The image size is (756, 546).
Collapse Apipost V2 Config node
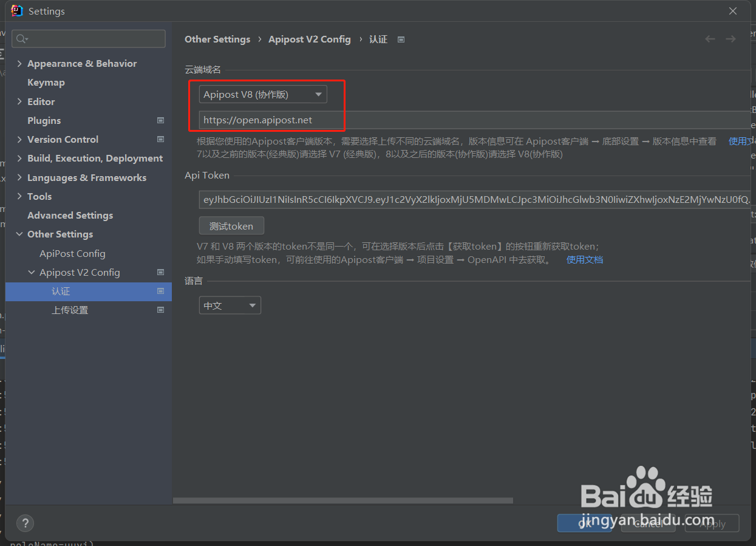coord(32,273)
